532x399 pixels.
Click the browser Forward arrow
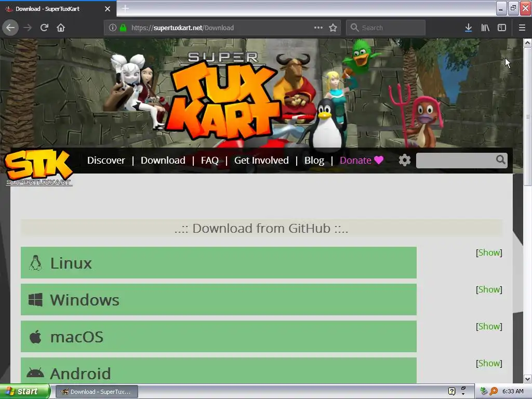(x=28, y=28)
